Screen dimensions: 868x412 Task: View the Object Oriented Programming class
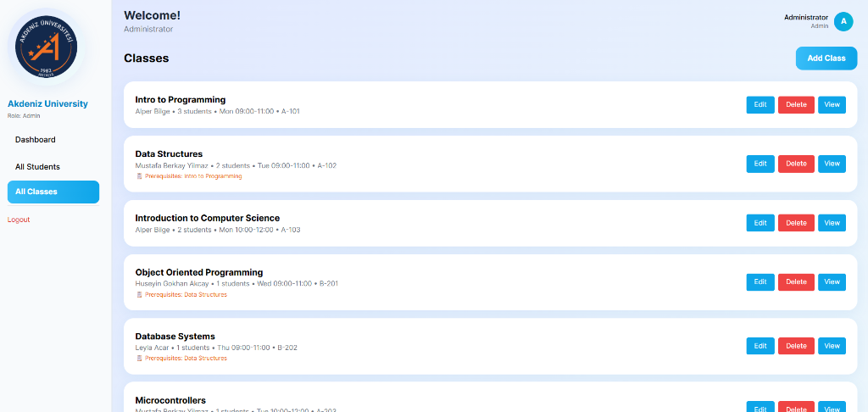(832, 282)
